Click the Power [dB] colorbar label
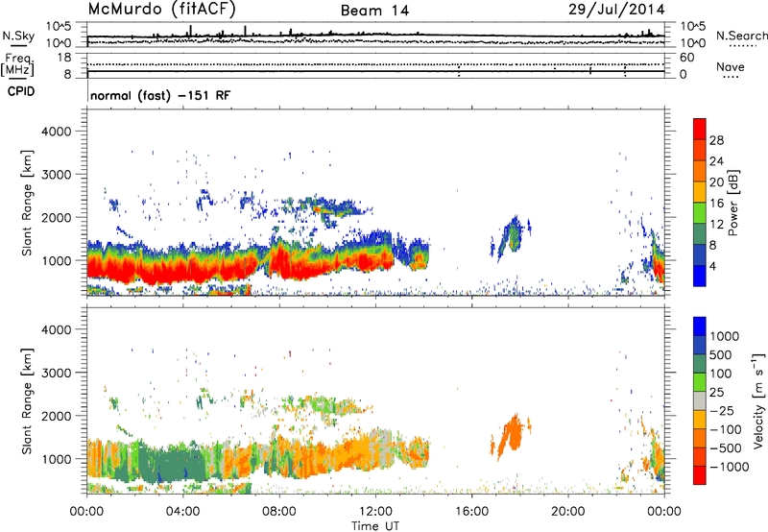This screenshot has width=768, height=532. click(733, 203)
